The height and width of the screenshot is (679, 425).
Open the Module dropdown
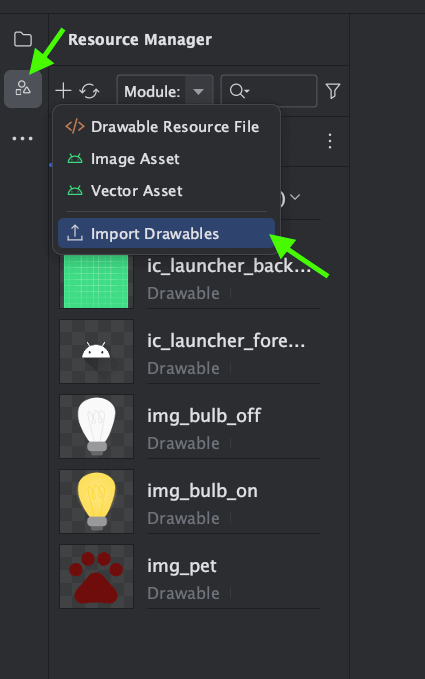(165, 91)
